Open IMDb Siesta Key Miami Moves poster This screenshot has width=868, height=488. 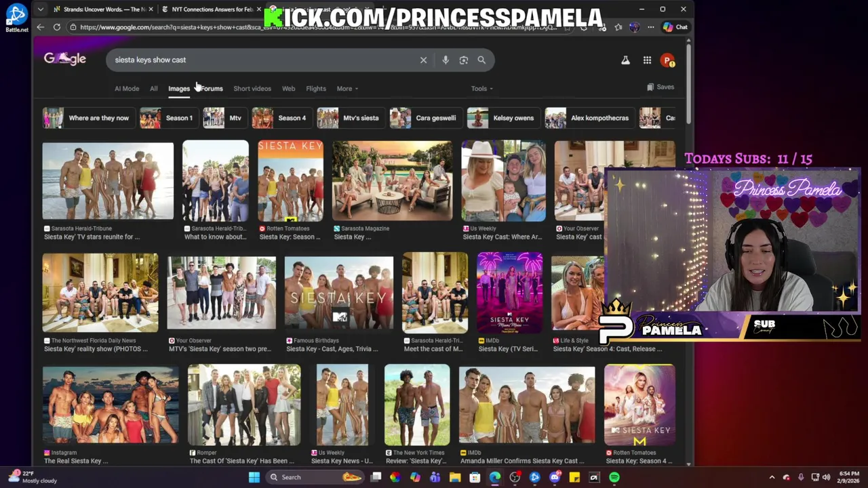click(x=509, y=293)
